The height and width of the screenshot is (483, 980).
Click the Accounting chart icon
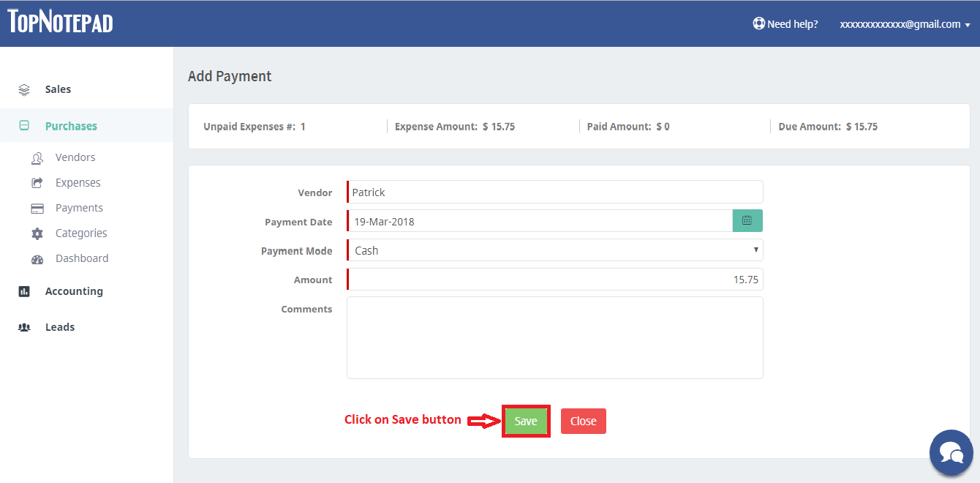(x=24, y=291)
